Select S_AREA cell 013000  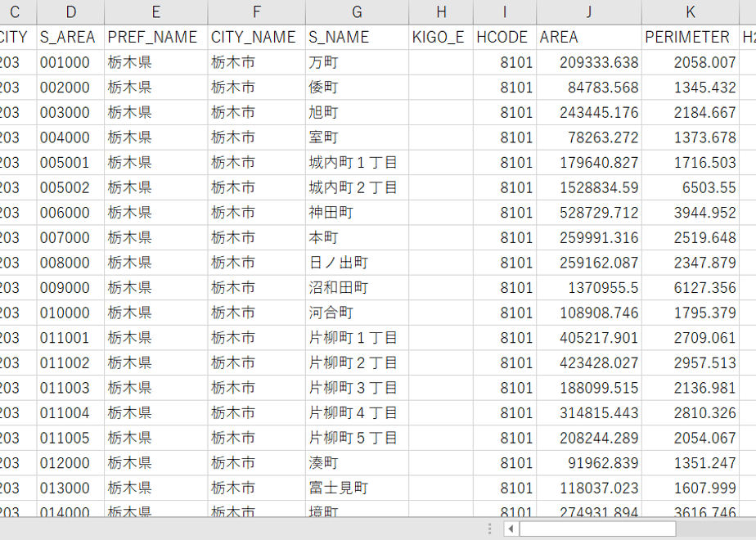coord(70,488)
